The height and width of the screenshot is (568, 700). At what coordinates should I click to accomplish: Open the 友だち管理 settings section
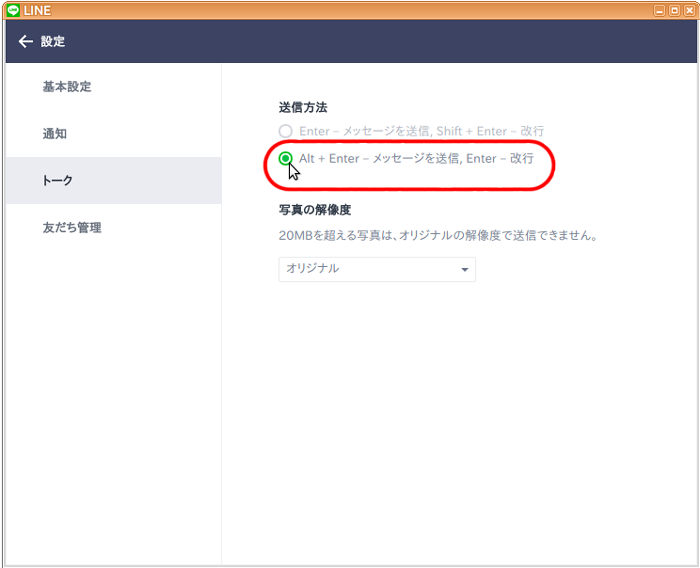113,227
